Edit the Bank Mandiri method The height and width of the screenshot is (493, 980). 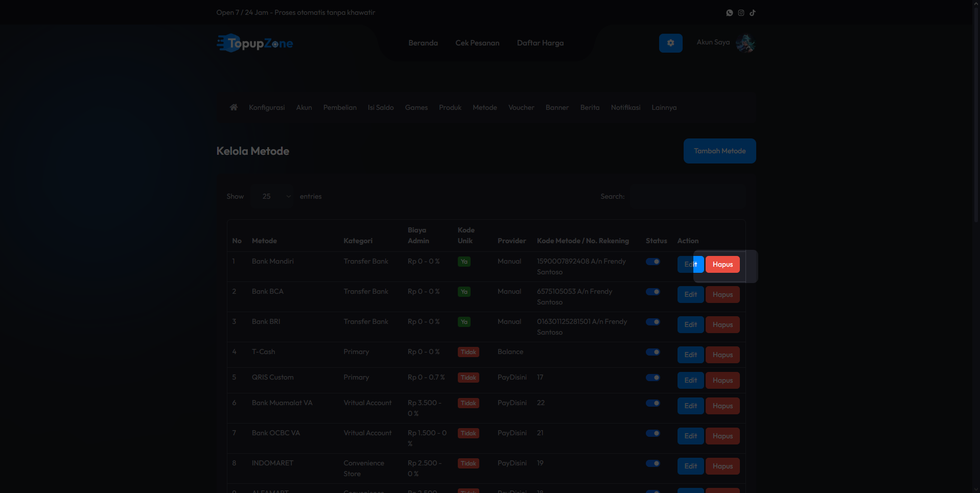coord(690,264)
